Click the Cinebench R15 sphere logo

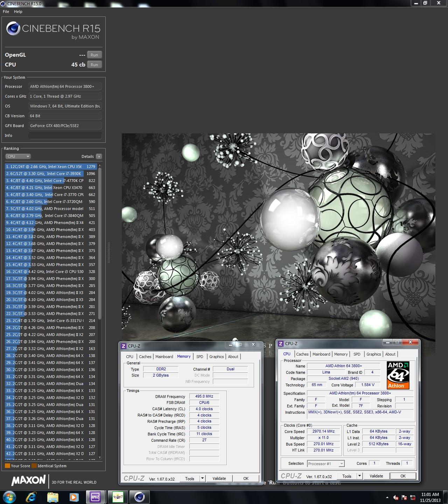pos(13,29)
